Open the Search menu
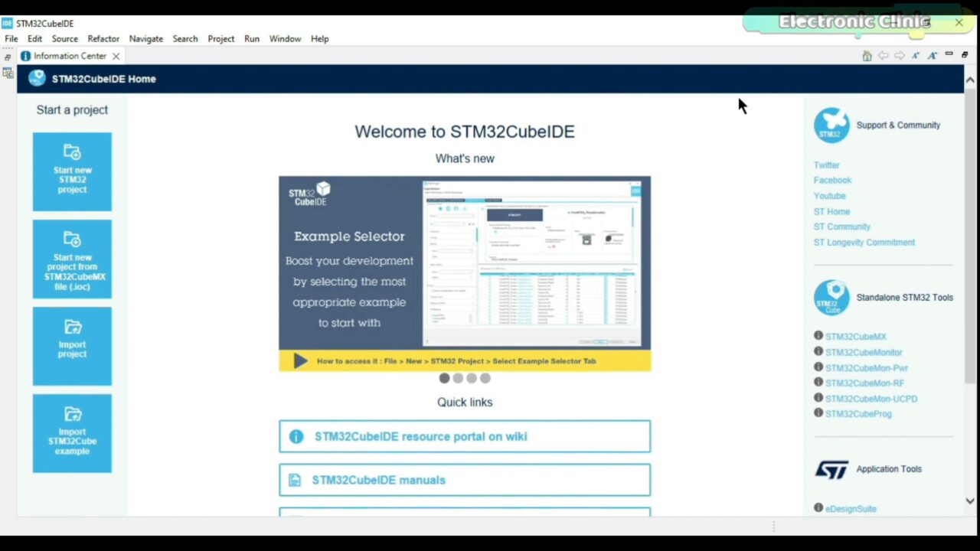Viewport: 980px width, 551px height. pyautogui.click(x=185, y=38)
